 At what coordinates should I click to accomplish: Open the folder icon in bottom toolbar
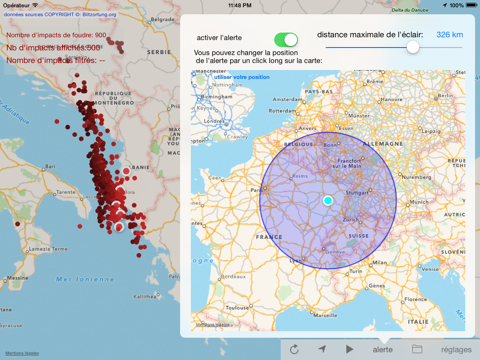point(417,349)
